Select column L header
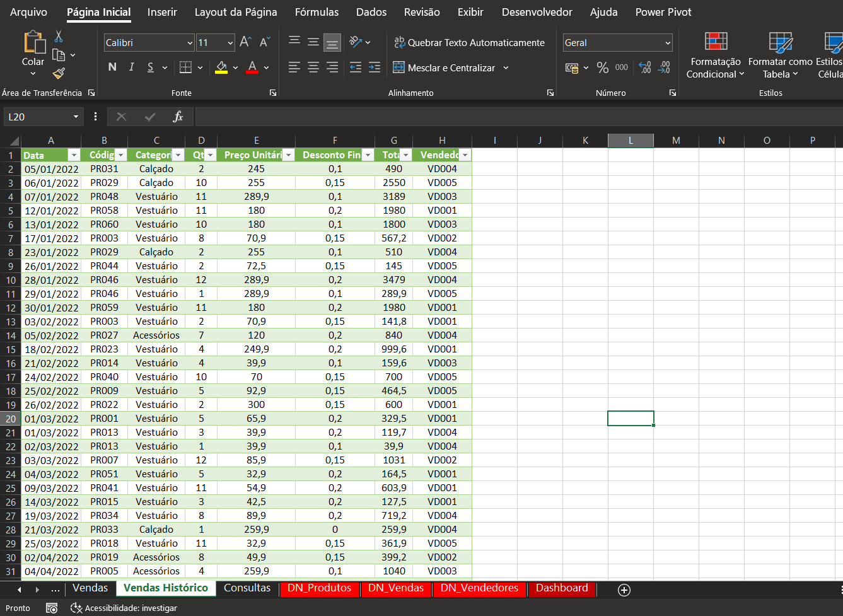843x616 pixels. (631, 141)
